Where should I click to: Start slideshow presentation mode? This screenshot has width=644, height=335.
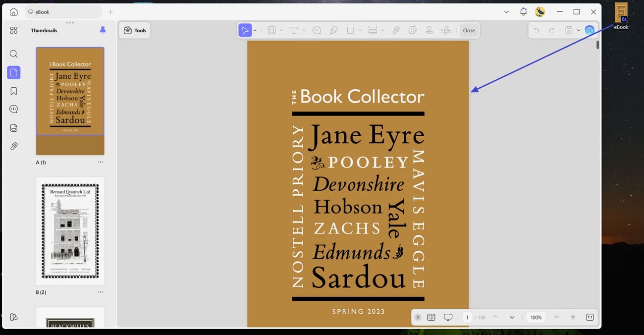point(448,317)
